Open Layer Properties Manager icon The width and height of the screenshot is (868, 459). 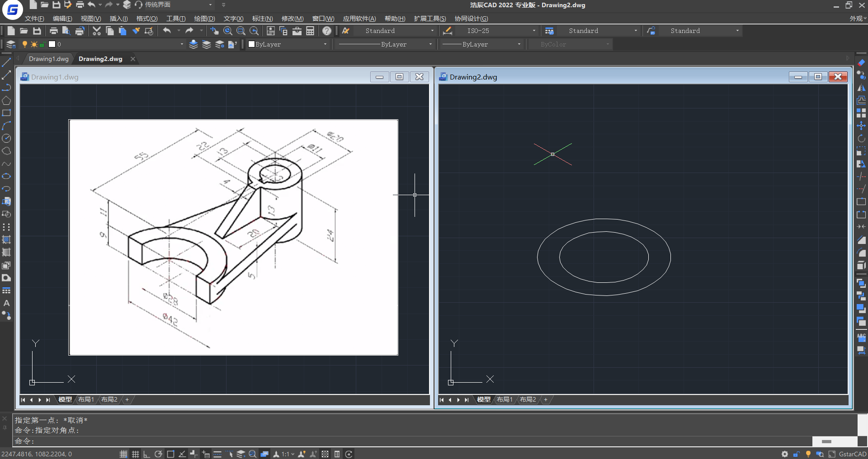click(11, 44)
